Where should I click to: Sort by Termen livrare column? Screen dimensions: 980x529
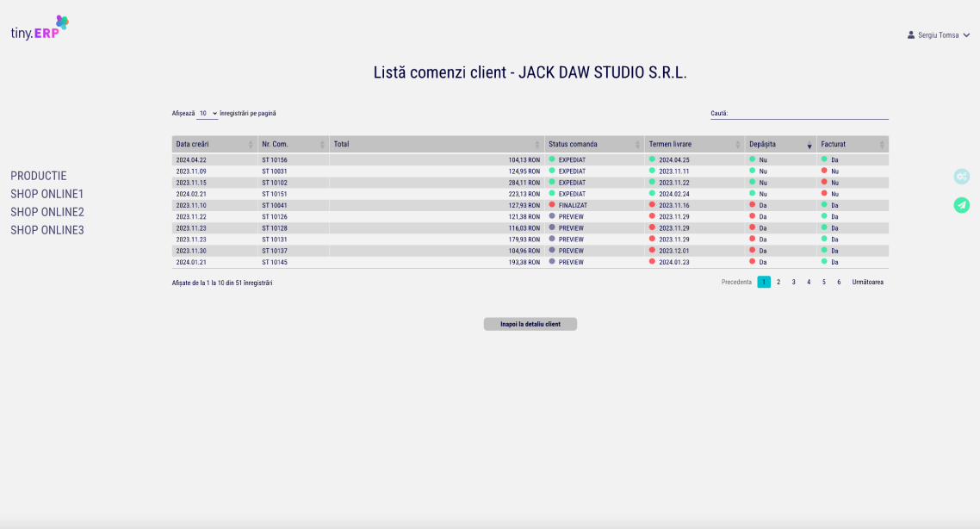pyautogui.click(x=694, y=145)
